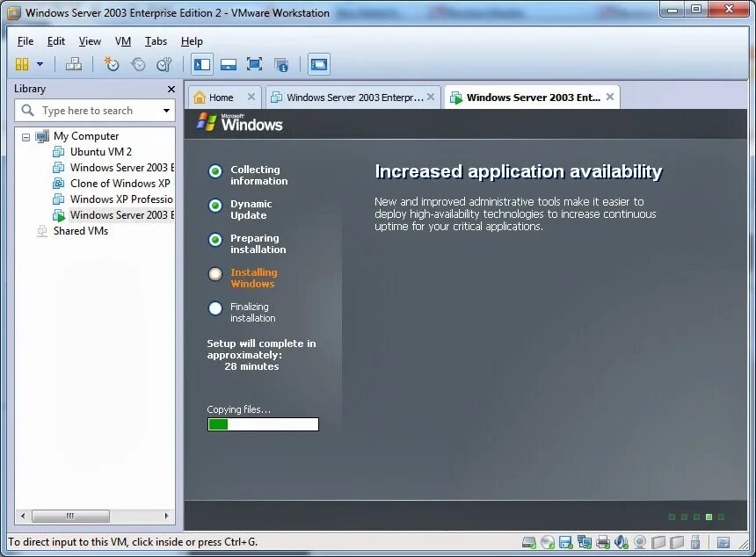Image resolution: width=756 pixels, height=557 pixels.
Task: Close the Home tab
Action: click(251, 97)
